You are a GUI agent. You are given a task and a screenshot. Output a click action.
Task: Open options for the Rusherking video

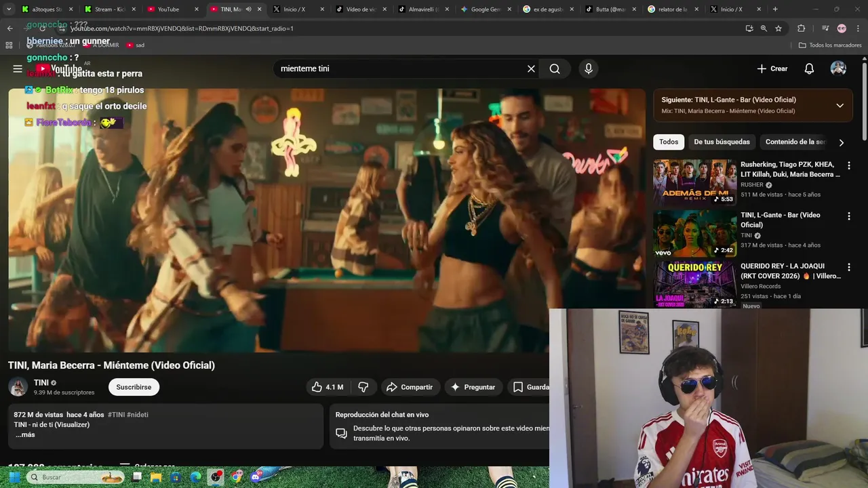(848, 165)
